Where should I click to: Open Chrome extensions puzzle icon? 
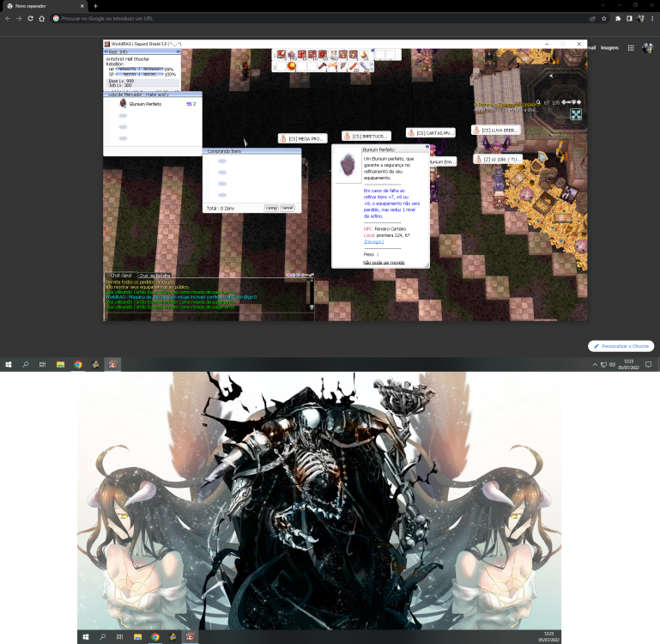click(x=618, y=19)
